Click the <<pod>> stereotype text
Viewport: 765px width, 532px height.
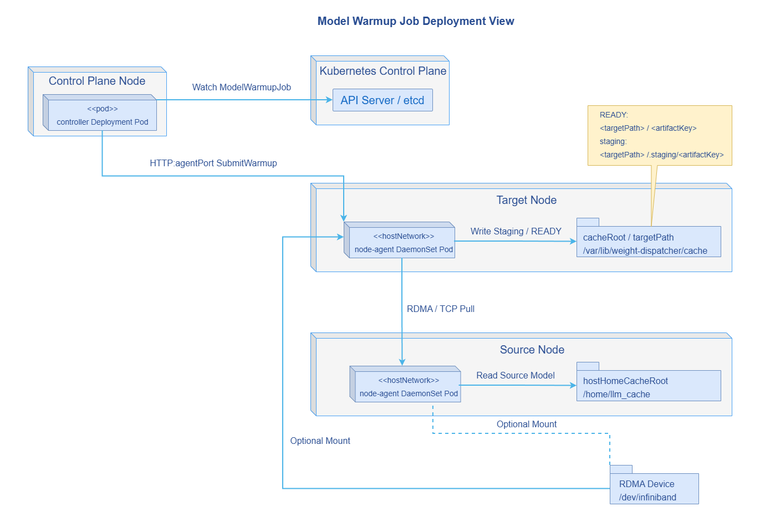[x=103, y=109]
